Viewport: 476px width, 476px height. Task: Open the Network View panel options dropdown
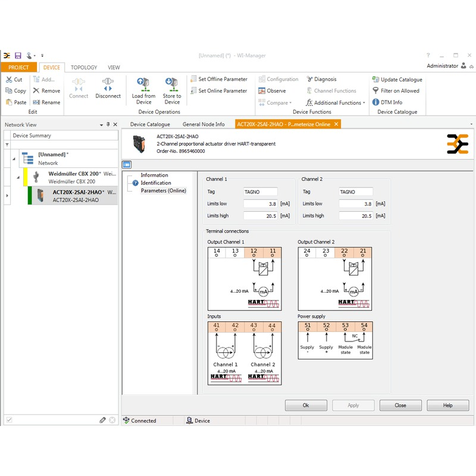(101, 125)
